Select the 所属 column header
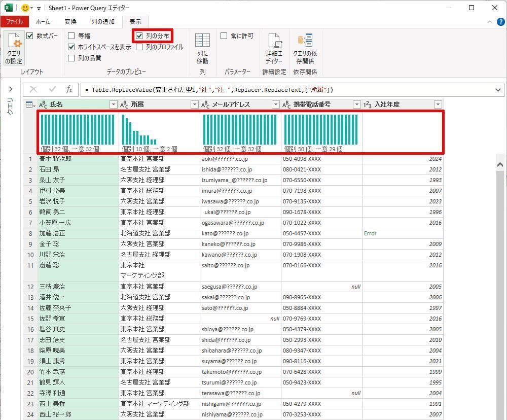This screenshot has width=507, height=420. click(x=159, y=104)
